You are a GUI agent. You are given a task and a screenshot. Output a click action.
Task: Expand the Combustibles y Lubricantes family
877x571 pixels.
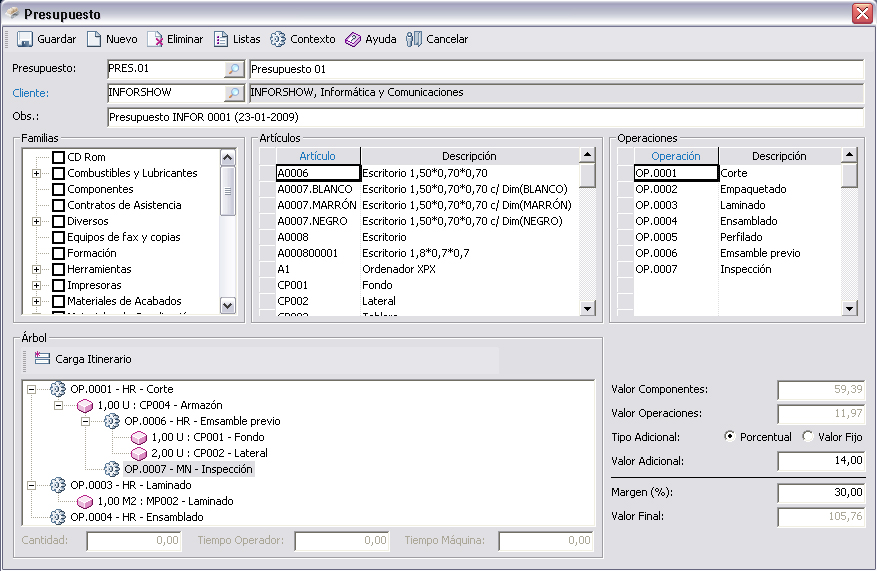[36, 174]
